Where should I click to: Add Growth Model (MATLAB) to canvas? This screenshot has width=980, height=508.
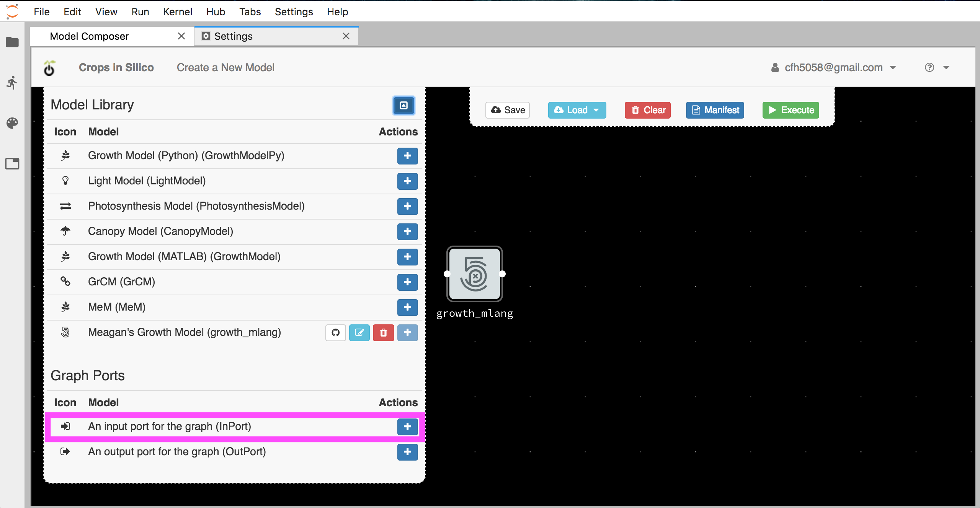click(x=407, y=257)
